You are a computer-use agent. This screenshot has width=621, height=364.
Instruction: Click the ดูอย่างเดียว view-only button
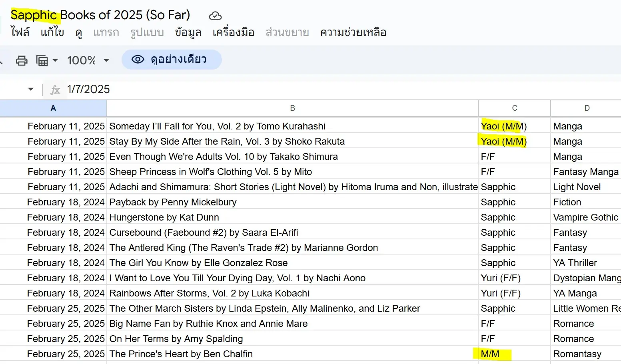click(172, 60)
